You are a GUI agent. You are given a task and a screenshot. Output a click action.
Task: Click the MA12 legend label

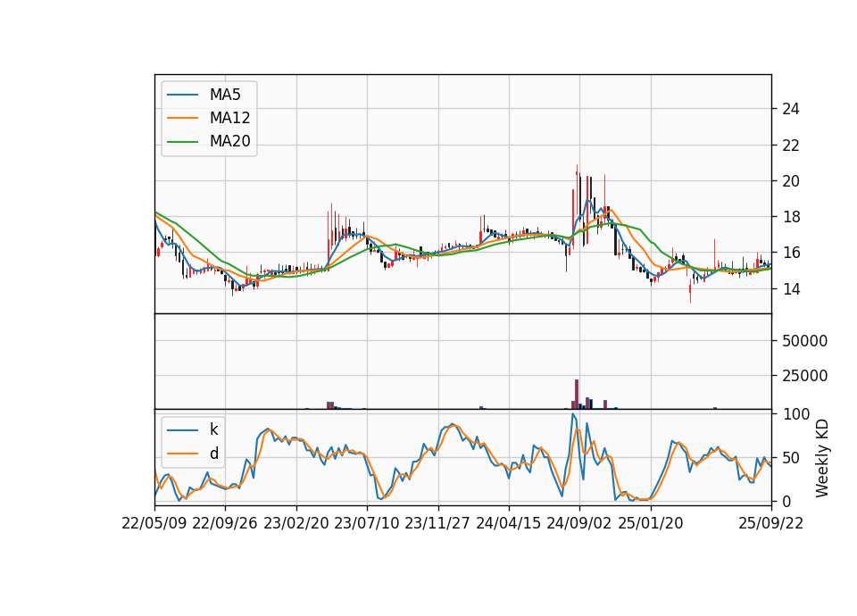coord(229,118)
